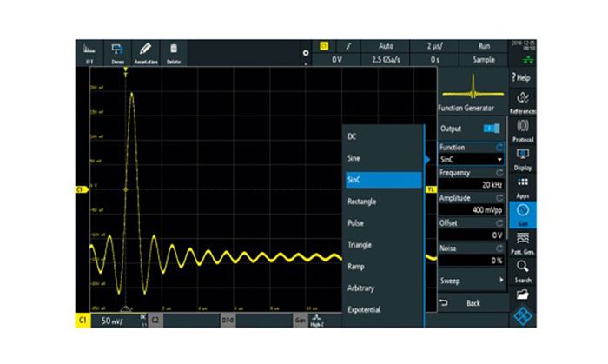This screenshot has height=364, width=608.
Task: Click the TL trigger level marker
Action: click(x=431, y=189)
